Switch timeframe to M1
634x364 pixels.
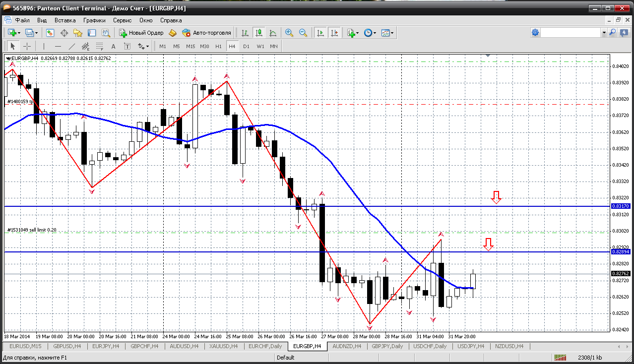(x=163, y=46)
